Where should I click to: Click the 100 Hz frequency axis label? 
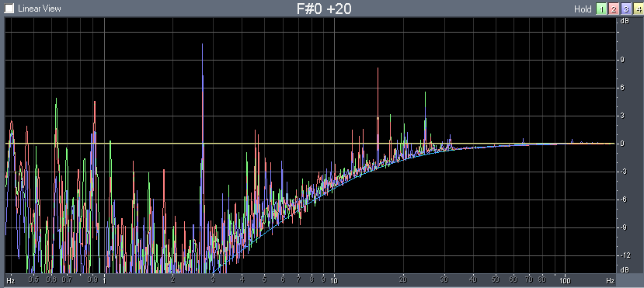point(565,280)
